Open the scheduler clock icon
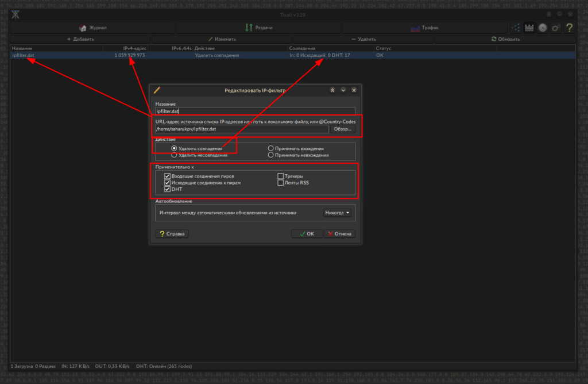This screenshot has width=588, height=384. [543, 28]
